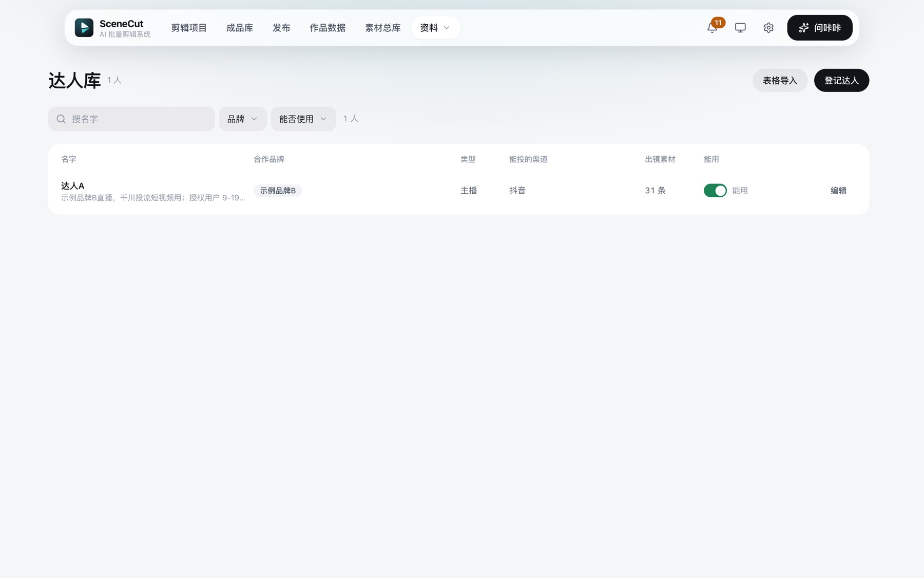Click the 表格导入 button

780,81
